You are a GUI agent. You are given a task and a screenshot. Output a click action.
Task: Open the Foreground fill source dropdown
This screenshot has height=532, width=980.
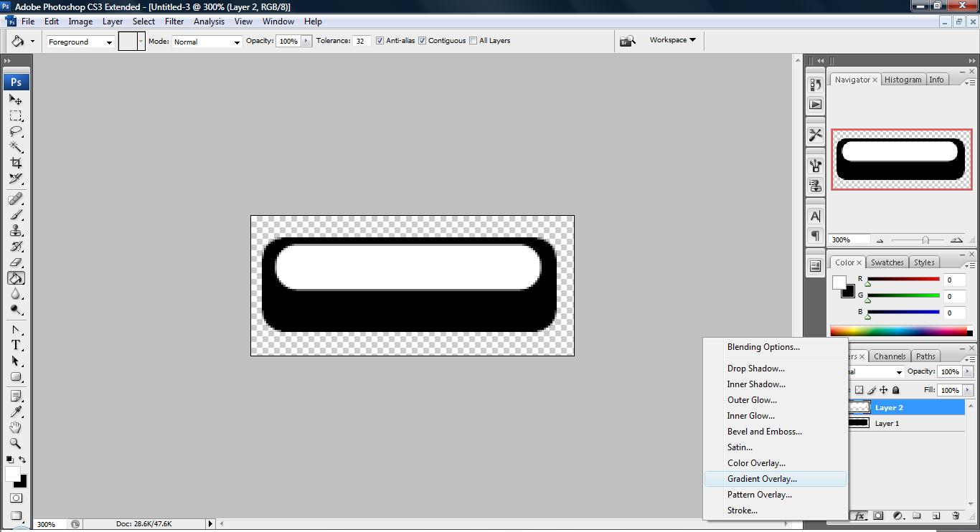(80, 42)
